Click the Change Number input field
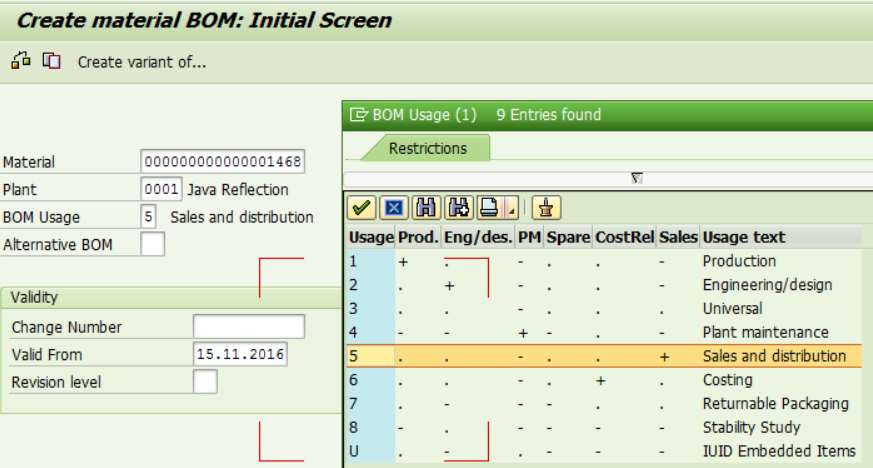Image resolution: width=873 pixels, height=468 pixels. 249,327
